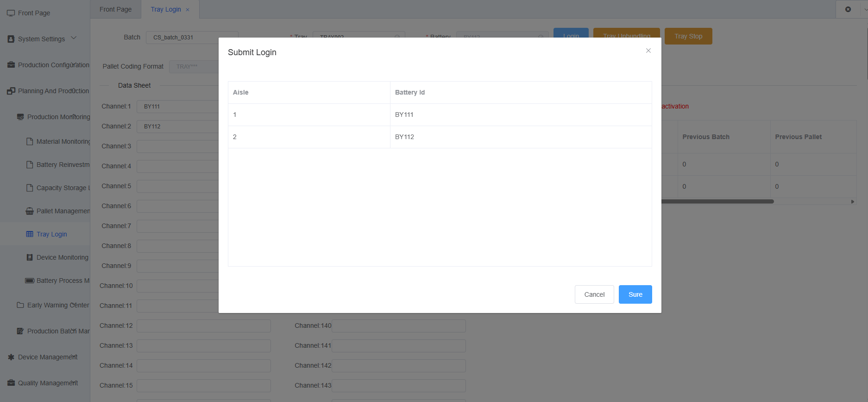Screen dimensions: 868x402
Task: Click the Batch input field
Action: (x=192, y=37)
